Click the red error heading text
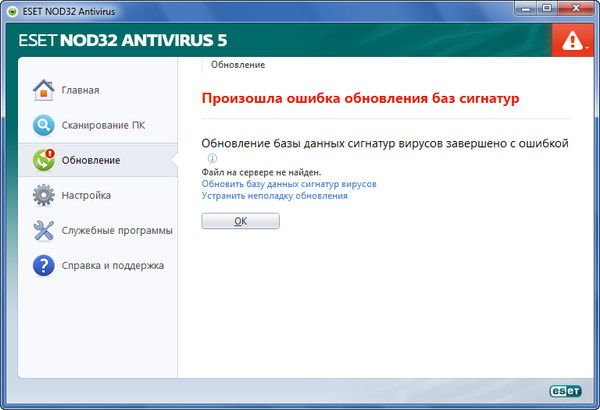 click(x=360, y=98)
